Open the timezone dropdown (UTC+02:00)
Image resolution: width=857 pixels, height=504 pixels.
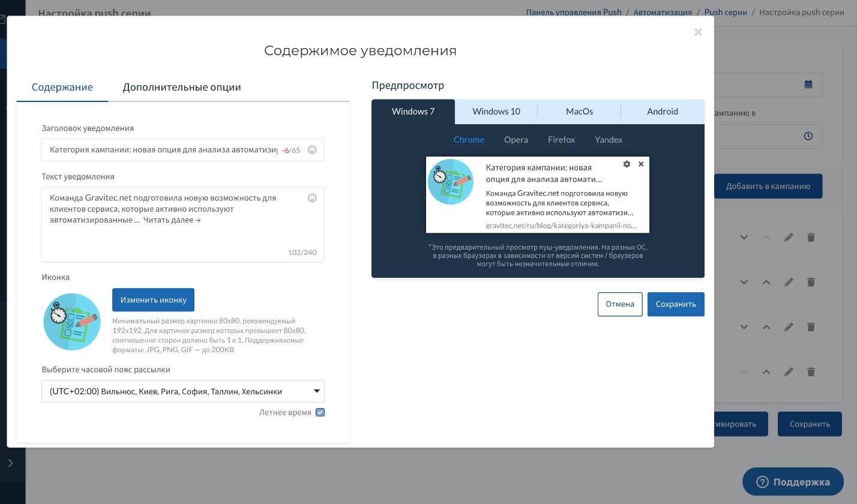(183, 391)
